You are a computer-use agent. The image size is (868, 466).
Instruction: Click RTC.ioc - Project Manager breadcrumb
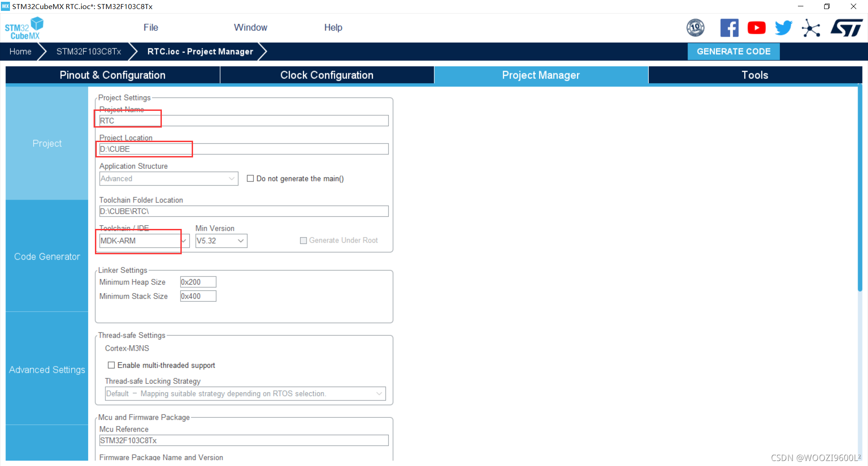coord(200,52)
